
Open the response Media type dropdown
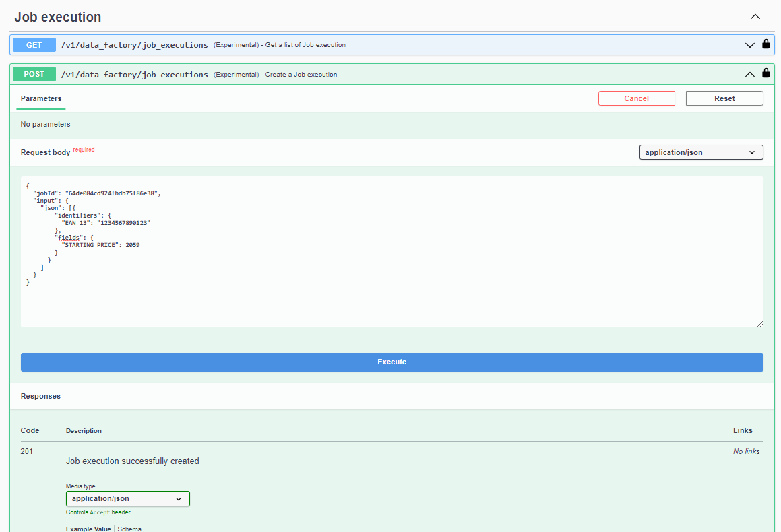pos(128,499)
